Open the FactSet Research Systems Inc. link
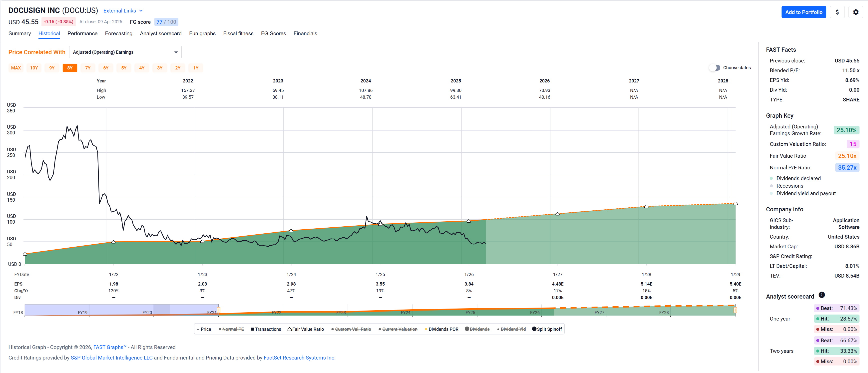This screenshot has height=373, width=868. [299, 358]
